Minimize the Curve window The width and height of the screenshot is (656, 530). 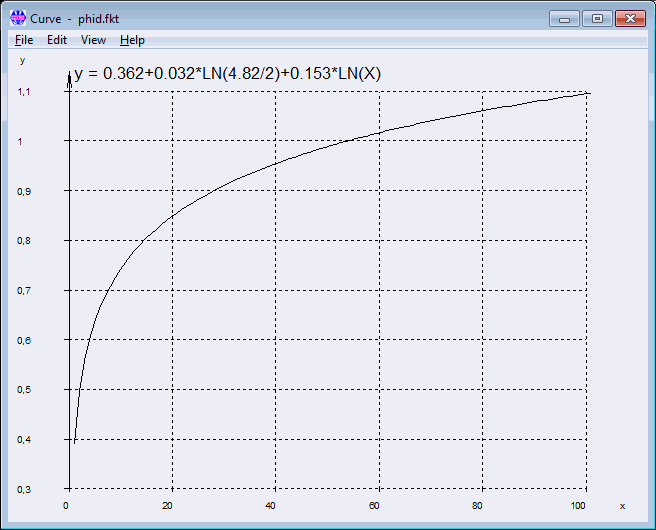[566, 18]
